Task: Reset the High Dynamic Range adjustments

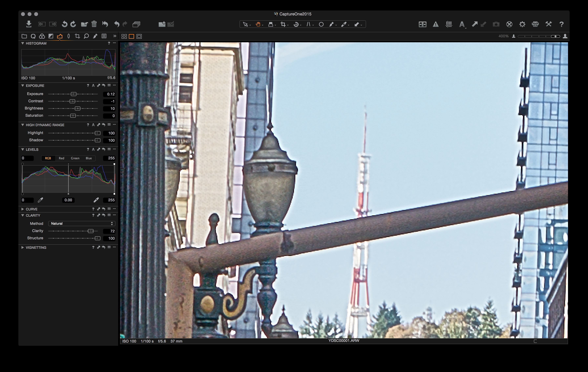Action: 104,125
